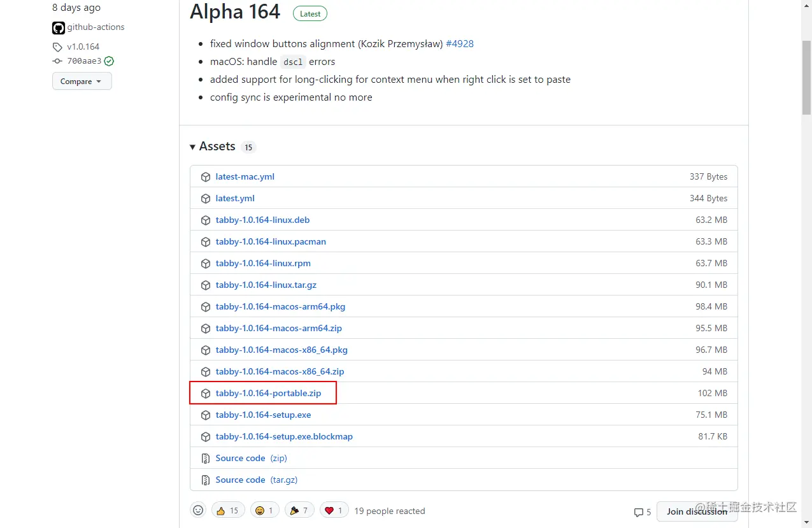Click package icon beside tabby-1.0.164-linux.pacman
This screenshot has width=812, height=528.
pos(206,242)
